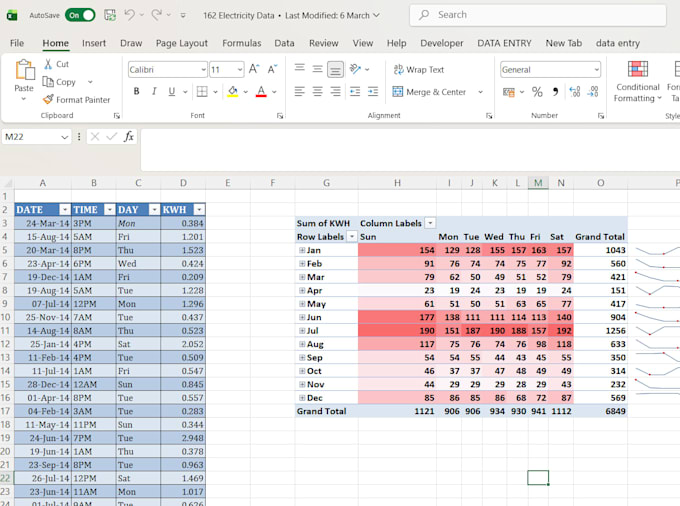The height and width of the screenshot is (506, 680).
Task: Open the Column Labels filter dropdown
Action: 430,223
